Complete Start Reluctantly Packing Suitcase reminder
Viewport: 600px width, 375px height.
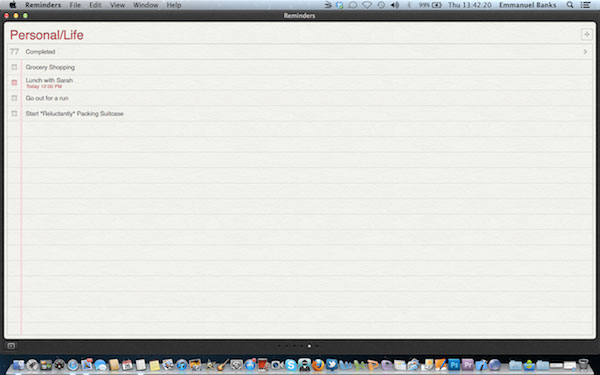pyautogui.click(x=14, y=114)
